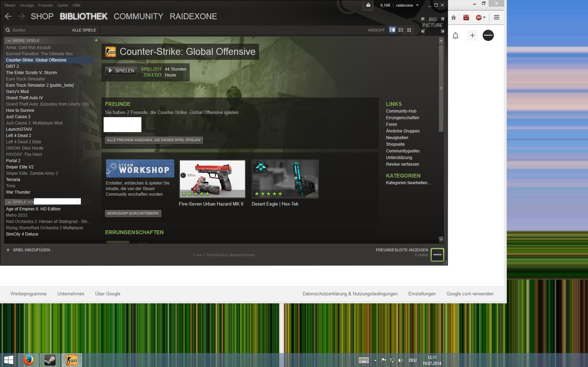Open the network tray icon

[x=392, y=360]
